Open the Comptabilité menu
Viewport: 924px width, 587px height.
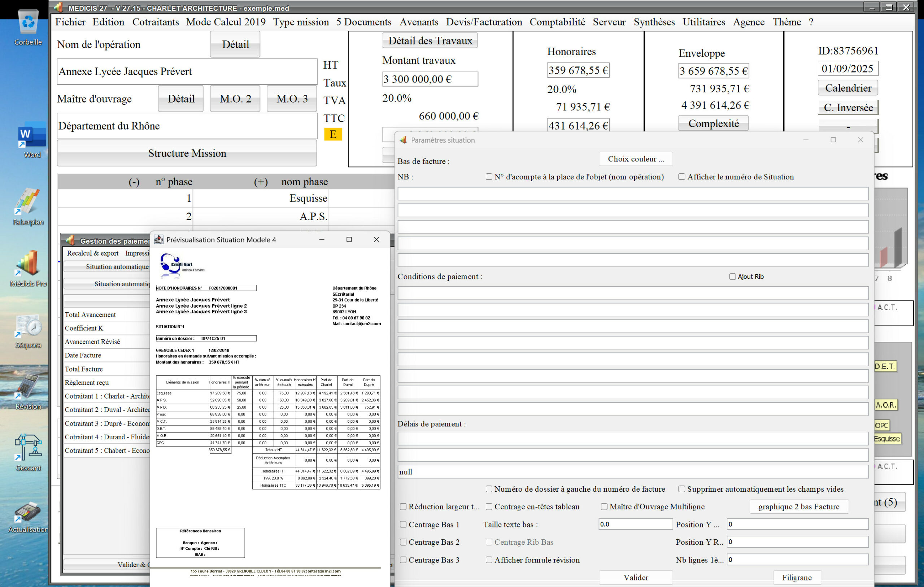pos(557,22)
